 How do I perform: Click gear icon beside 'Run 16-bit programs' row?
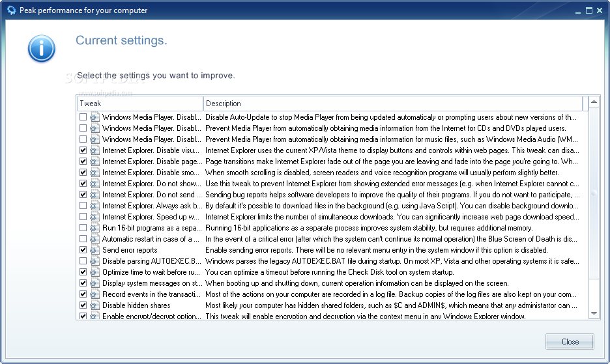[94, 228]
